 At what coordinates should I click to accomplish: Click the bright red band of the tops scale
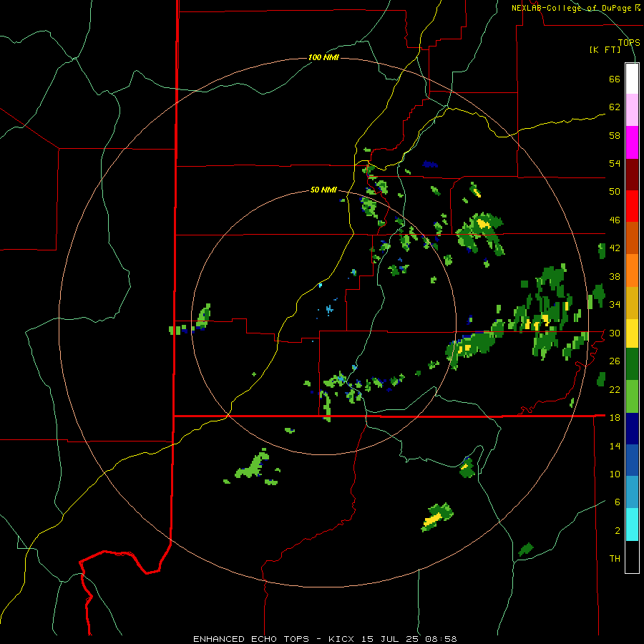[632, 206]
